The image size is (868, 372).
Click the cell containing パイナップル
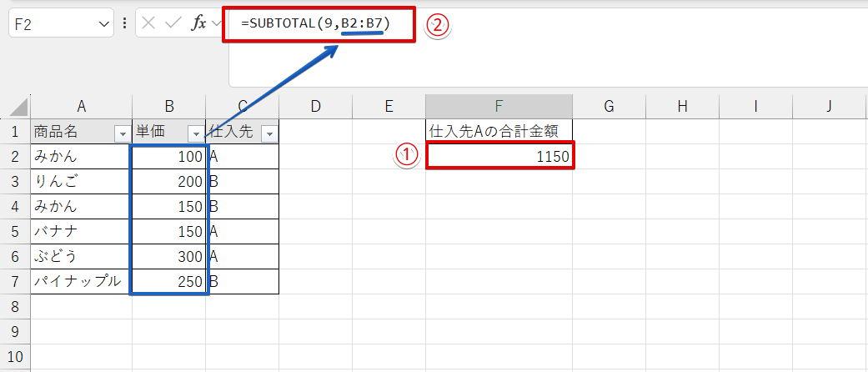click(81, 282)
